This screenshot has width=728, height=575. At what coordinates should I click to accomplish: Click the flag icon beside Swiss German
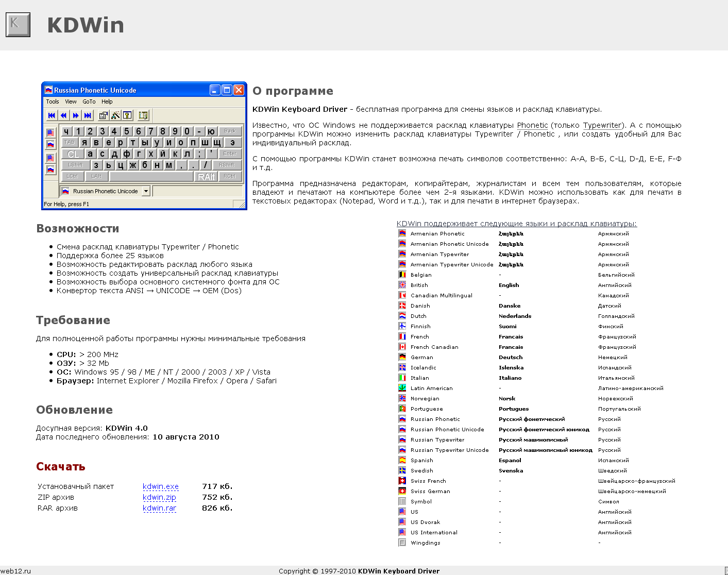point(402,491)
